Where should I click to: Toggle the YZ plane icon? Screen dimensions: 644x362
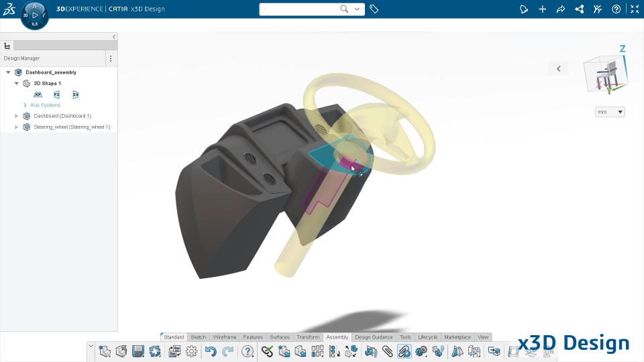tap(56, 95)
